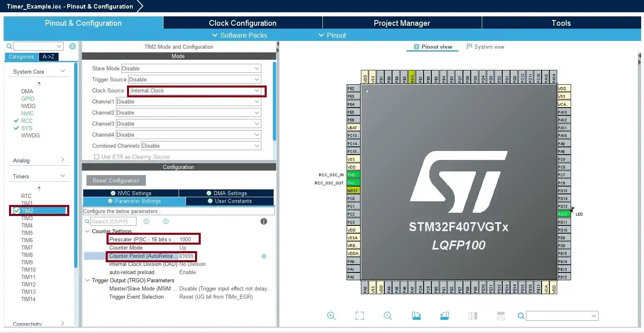644x333 pixels.
Task: Click the peripheral search magnifier icon
Action: click(9, 46)
